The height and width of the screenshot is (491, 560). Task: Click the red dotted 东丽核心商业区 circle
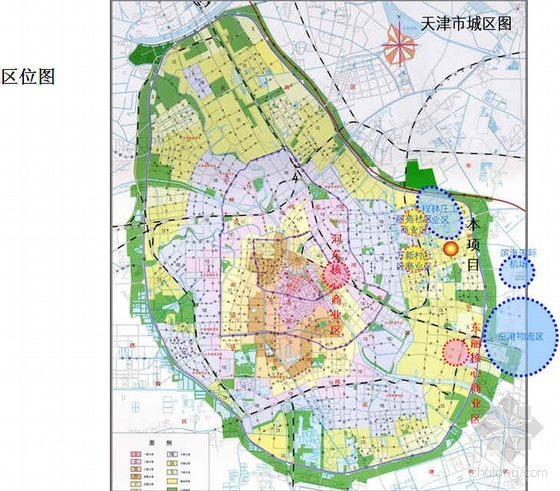click(x=456, y=352)
